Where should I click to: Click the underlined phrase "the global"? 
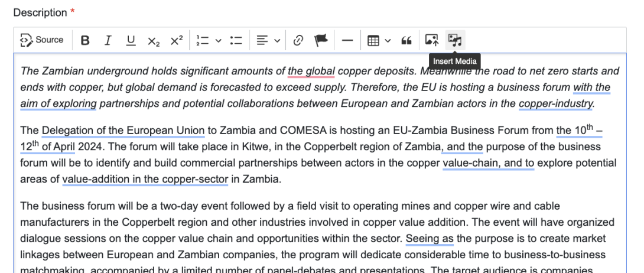(311, 71)
